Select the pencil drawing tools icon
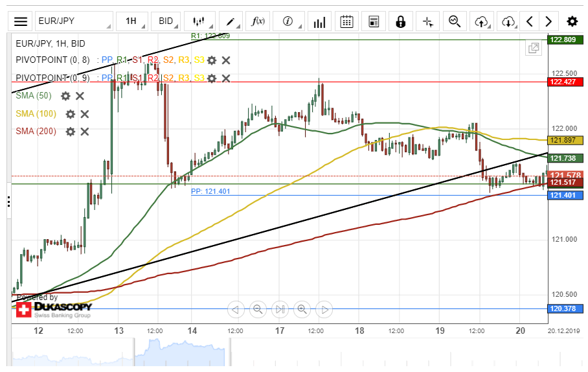The width and height of the screenshot is (588, 372). tap(231, 21)
